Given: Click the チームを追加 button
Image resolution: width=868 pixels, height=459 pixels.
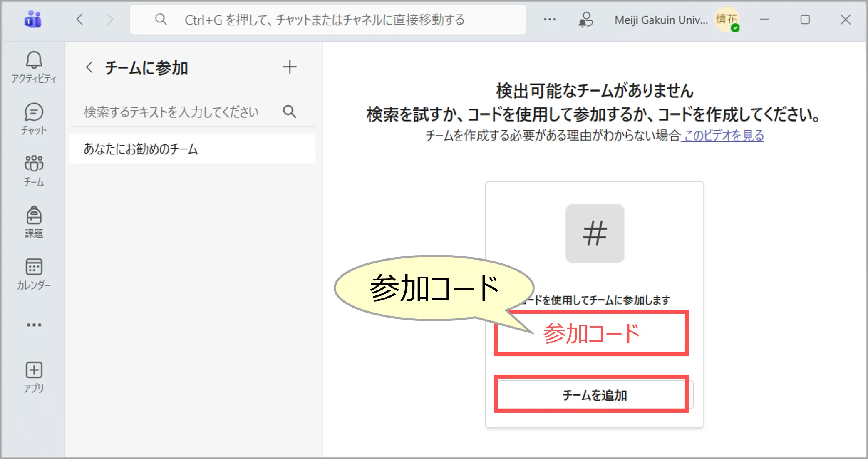Looking at the screenshot, I should tap(594, 395).
